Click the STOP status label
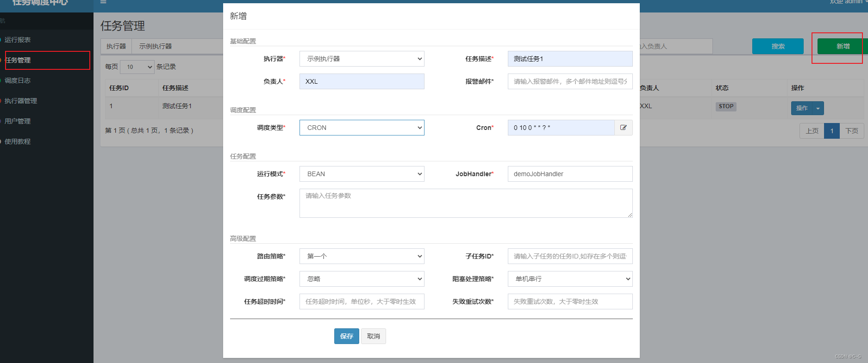The height and width of the screenshot is (363, 868). [726, 106]
